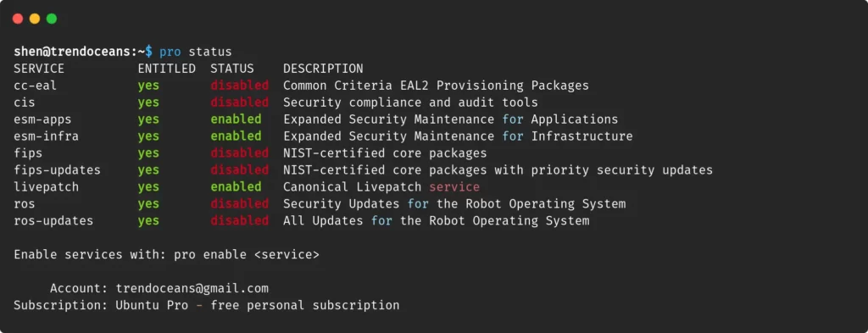Click the esm-apps service name
This screenshot has width=868, height=333.
click(x=42, y=119)
